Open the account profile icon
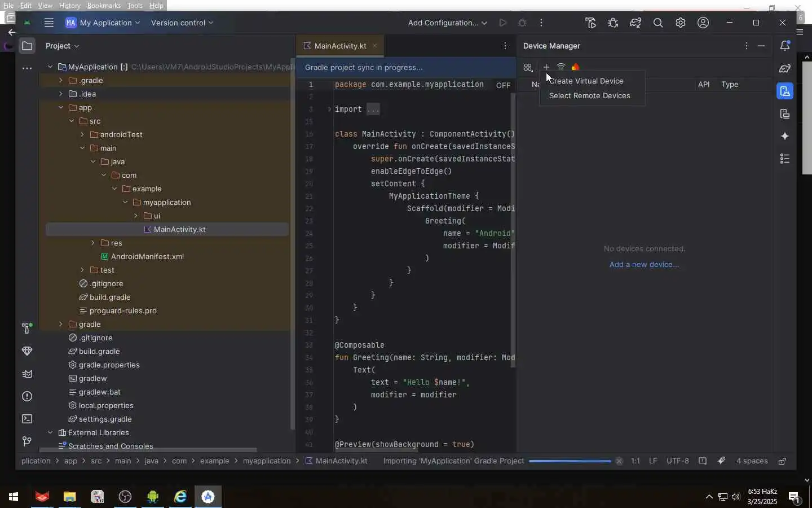Image resolution: width=812 pixels, height=508 pixels. 703,23
